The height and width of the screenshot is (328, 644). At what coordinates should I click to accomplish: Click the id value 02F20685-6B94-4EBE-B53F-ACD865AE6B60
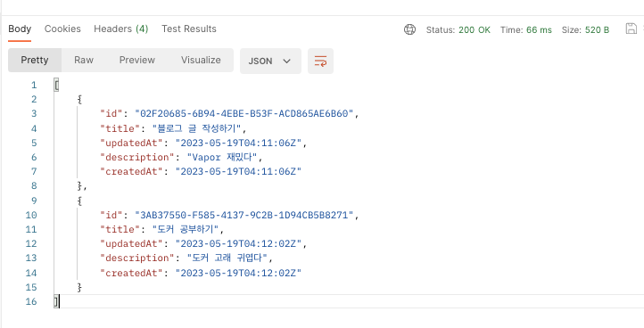[244, 114]
